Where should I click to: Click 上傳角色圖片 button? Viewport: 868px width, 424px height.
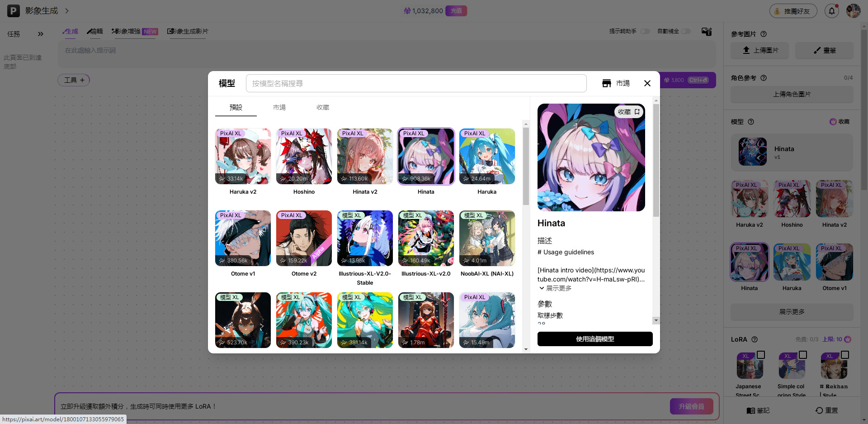[792, 94]
